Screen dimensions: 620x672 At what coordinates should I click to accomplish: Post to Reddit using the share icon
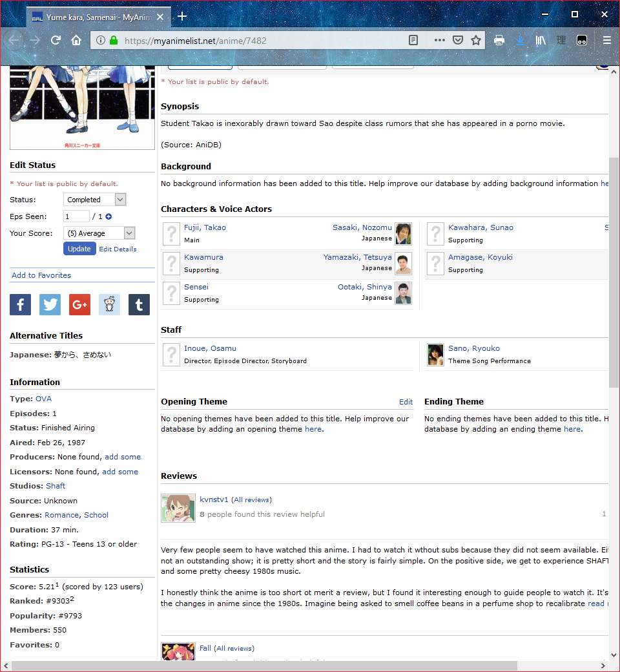pos(109,304)
